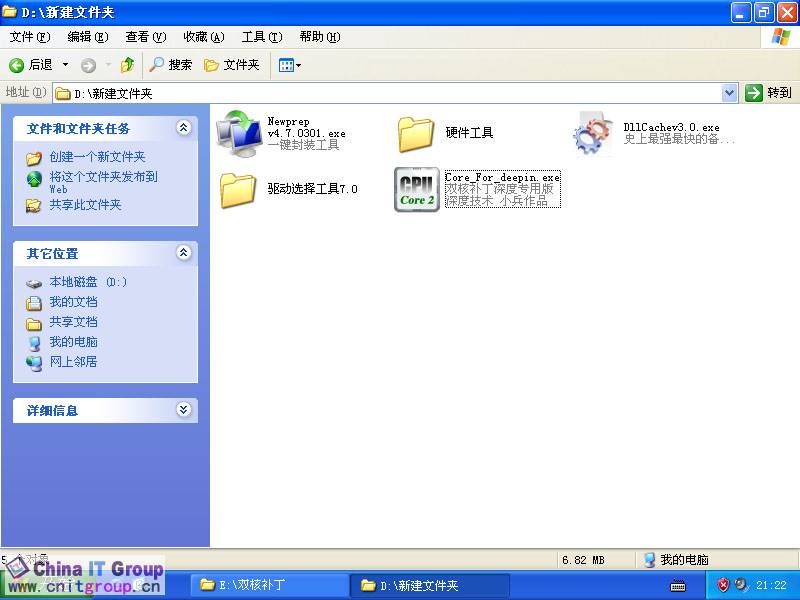The width and height of the screenshot is (800, 600).
Task: Open the views layout icon menu
Action: pyautogui.click(x=289, y=65)
